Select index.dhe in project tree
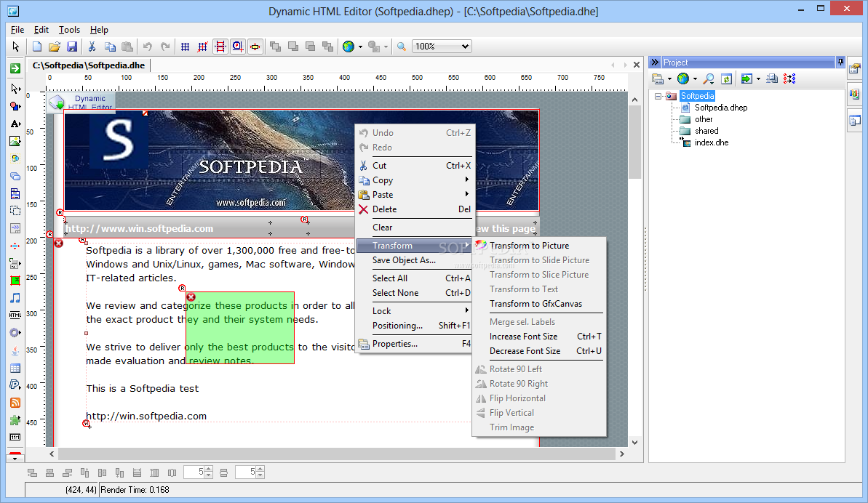Screen dimensions: 868x503 [712, 142]
